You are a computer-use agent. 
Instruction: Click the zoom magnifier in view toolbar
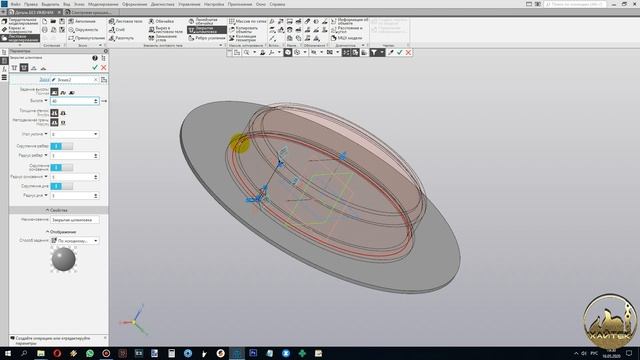(x=247, y=53)
